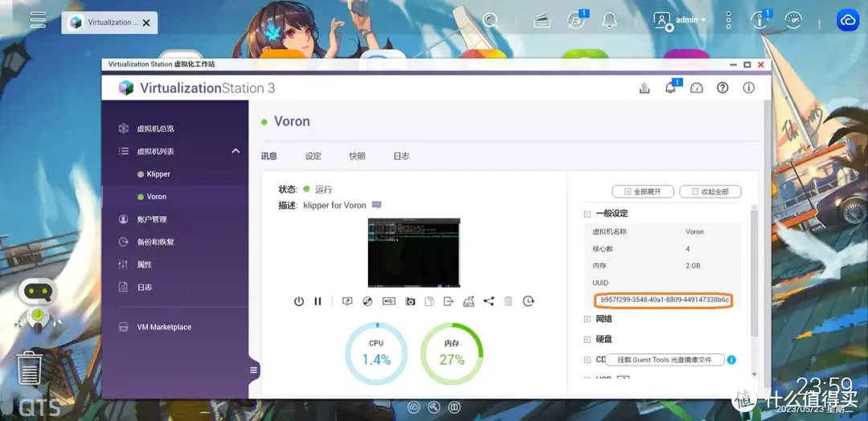
Task: Click the CPU 1.4% usage gauge
Action: coord(376,354)
